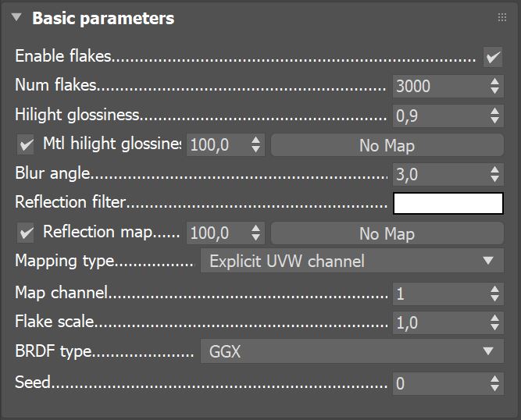This screenshot has width=521, height=420.
Task: Open the Mtl hilight glossiness No Map button
Action: (387, 145)
